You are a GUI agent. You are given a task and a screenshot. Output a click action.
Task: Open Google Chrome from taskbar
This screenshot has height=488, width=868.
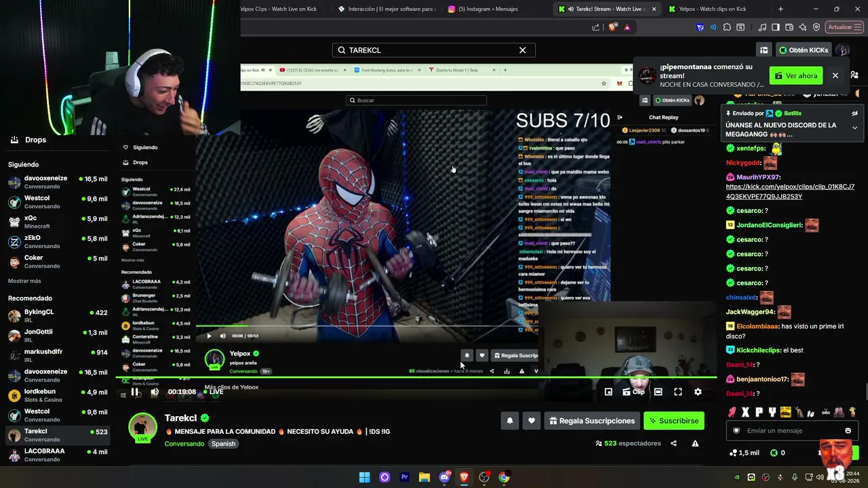coord(504,477)
